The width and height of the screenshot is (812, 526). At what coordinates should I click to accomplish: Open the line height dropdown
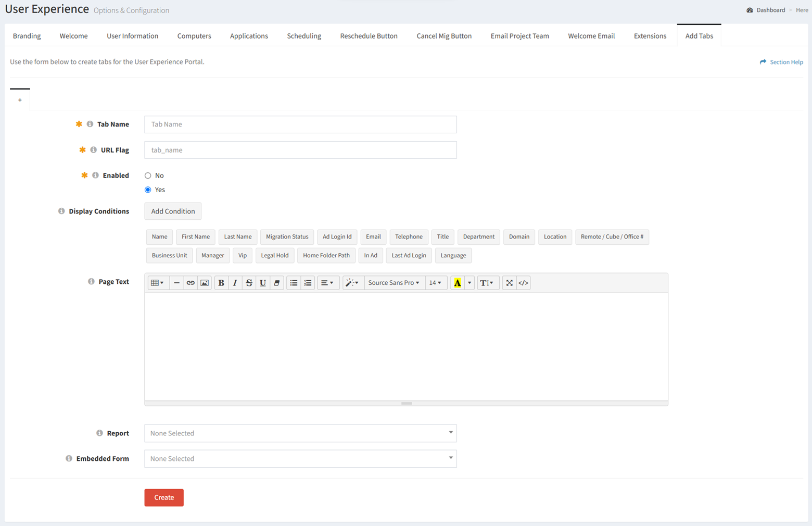pos(487,283)
